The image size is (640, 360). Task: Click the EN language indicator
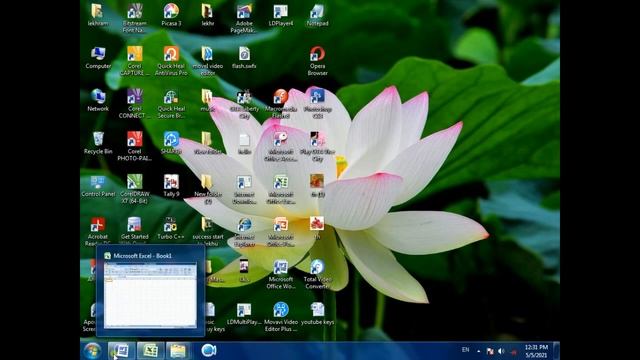[x=465, y=350]
